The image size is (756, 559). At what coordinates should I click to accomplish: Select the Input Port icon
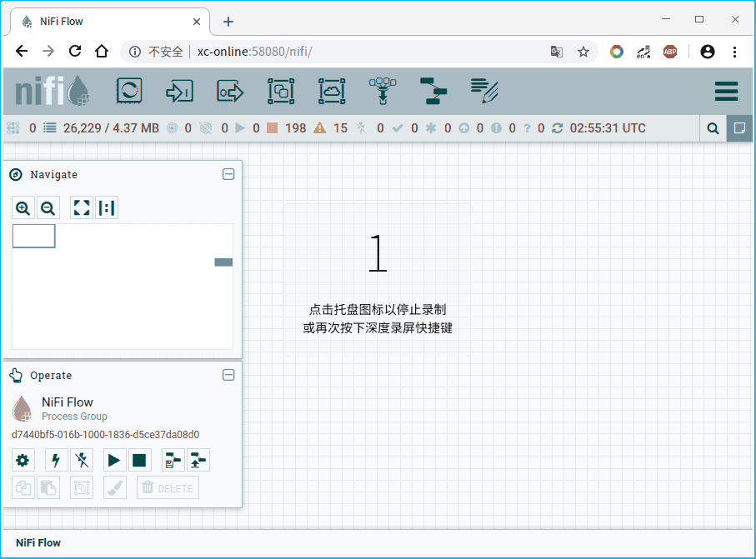tap(179, 91)
